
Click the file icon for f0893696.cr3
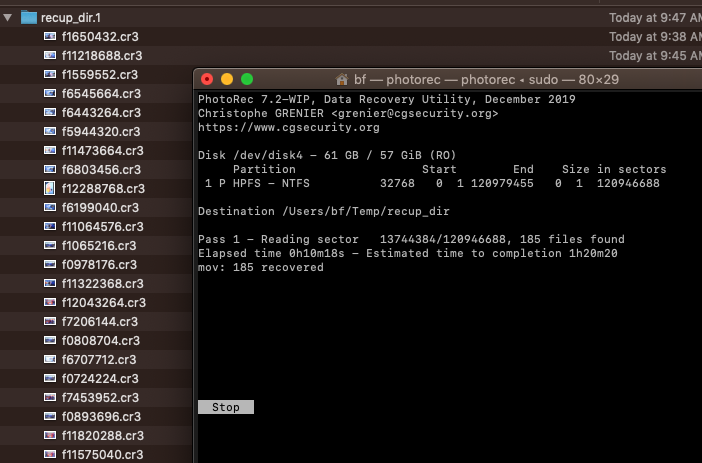click(x=50, y=416)
